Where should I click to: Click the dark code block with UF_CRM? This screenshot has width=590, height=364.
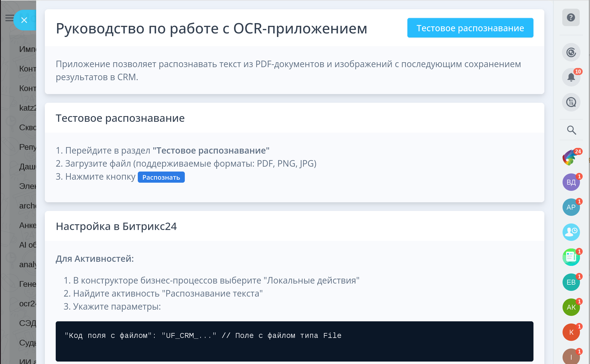294,341
